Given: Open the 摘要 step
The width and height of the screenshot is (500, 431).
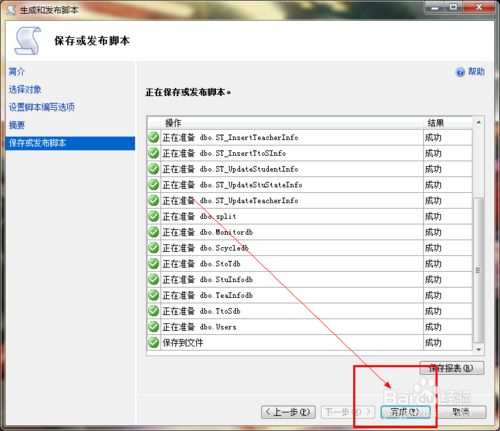Looking at the screenshot, I should 17,125.
